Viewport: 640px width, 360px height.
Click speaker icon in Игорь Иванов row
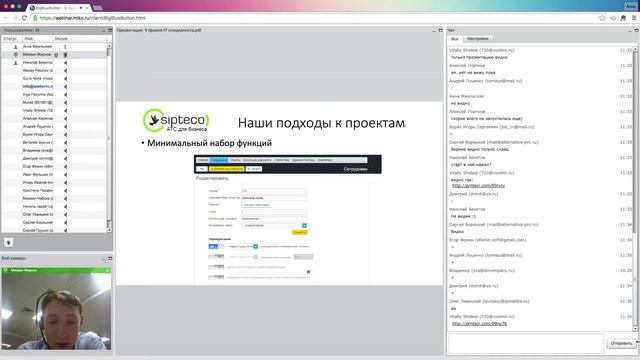pos(65,182)
